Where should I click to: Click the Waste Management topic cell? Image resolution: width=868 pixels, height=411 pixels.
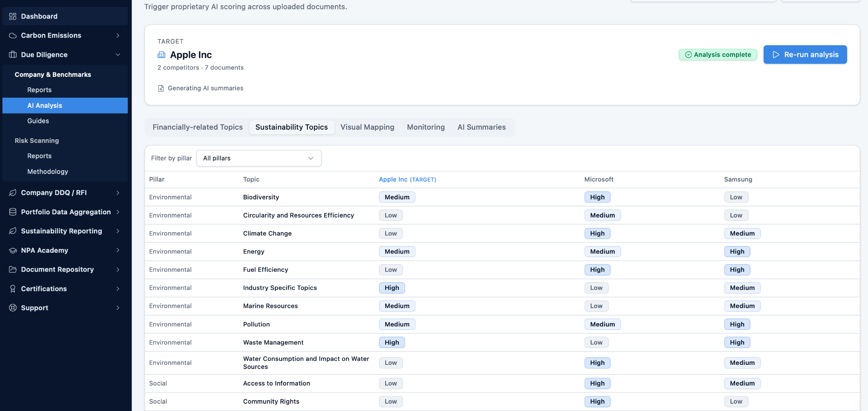pos(273,342)
